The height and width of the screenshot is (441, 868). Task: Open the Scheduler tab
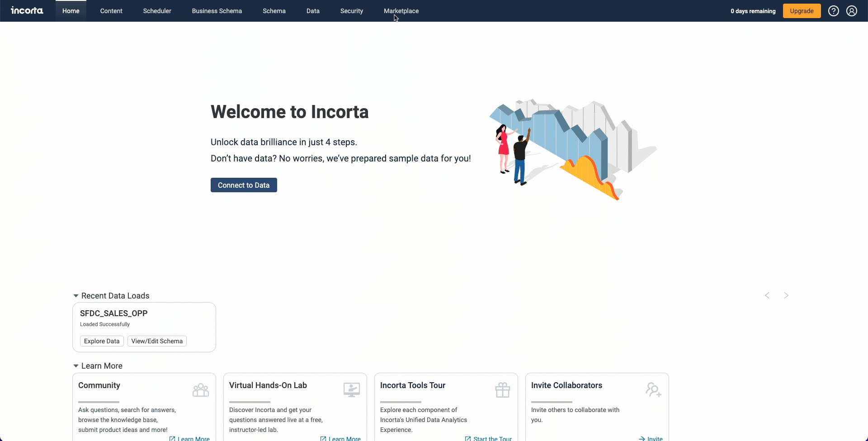point(157,11)
